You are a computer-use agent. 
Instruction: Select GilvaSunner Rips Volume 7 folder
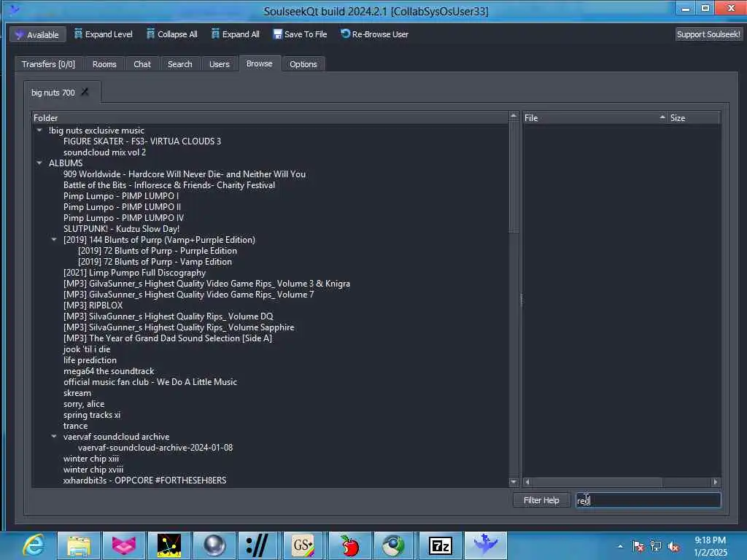coord(189,295)
